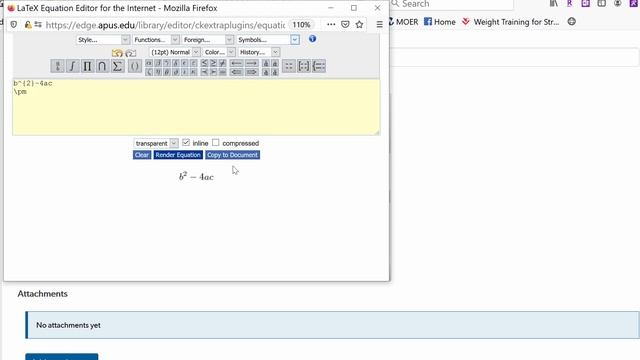The height and width of the screenshot is (360, 640).
Task: Open the blue info help icon
Action: [312, 39]
